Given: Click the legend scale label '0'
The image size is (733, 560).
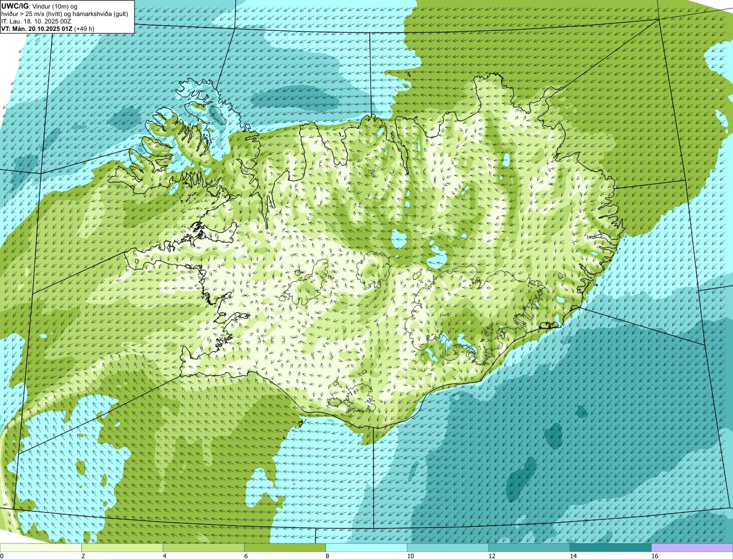Looking at the screenshot, I should click(x=2, y=556).
